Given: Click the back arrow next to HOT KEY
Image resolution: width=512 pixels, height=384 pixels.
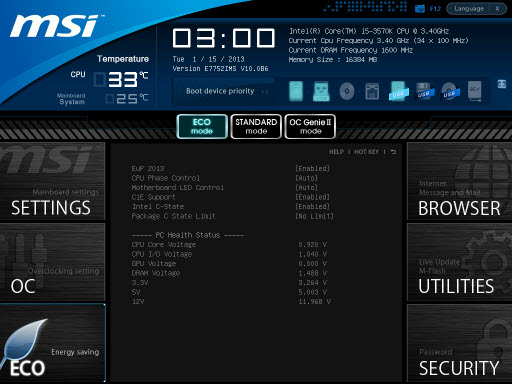Looking at the screenshot, I should pos(393,152).
